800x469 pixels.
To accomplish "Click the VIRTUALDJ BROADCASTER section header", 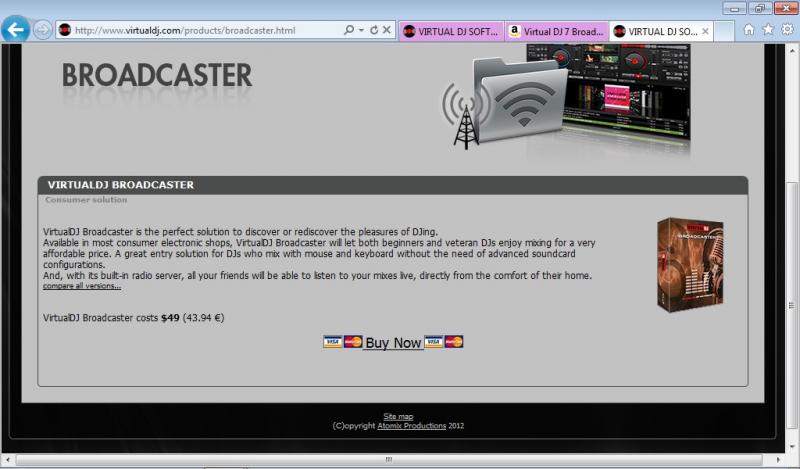I will [x=393, y=185].
